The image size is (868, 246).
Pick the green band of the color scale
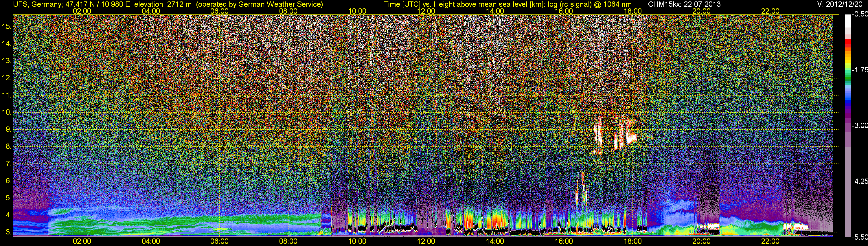click(x=847, y=78)
